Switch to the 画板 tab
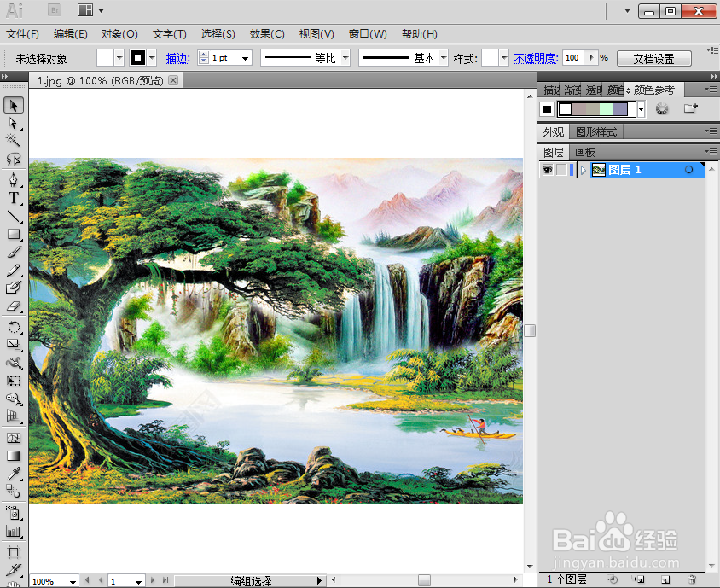This screenshot has height=588, width=720. [584, 152]
